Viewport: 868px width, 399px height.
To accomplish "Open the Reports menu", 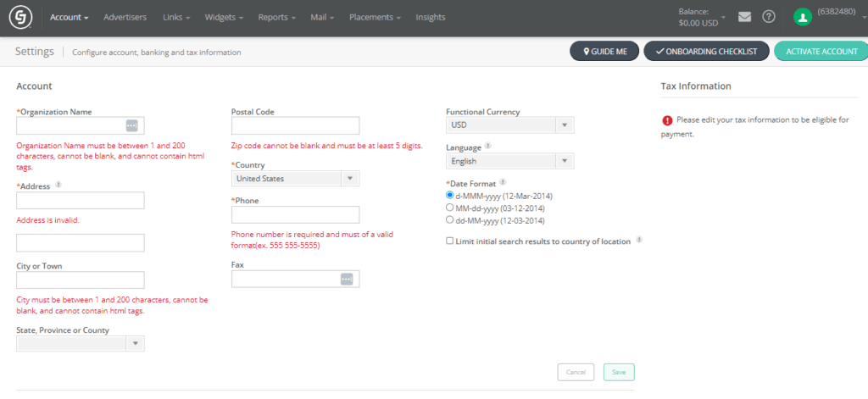I will (276, 17).
